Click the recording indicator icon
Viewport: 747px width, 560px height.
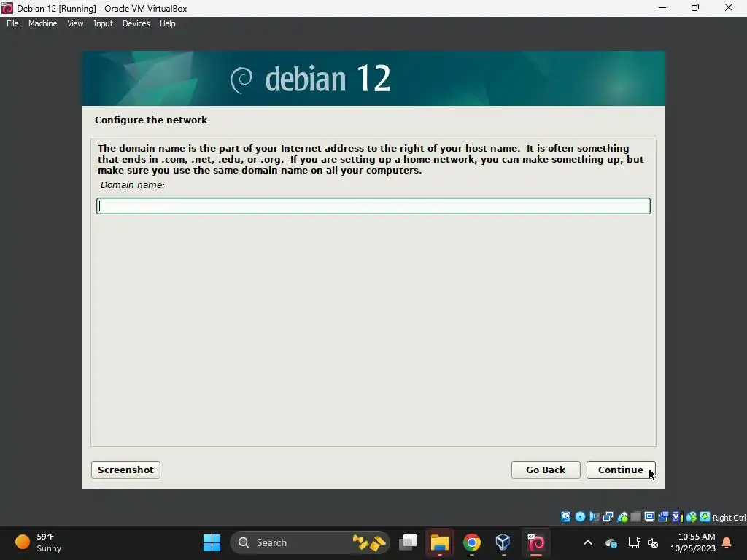(x=663, y=517)
